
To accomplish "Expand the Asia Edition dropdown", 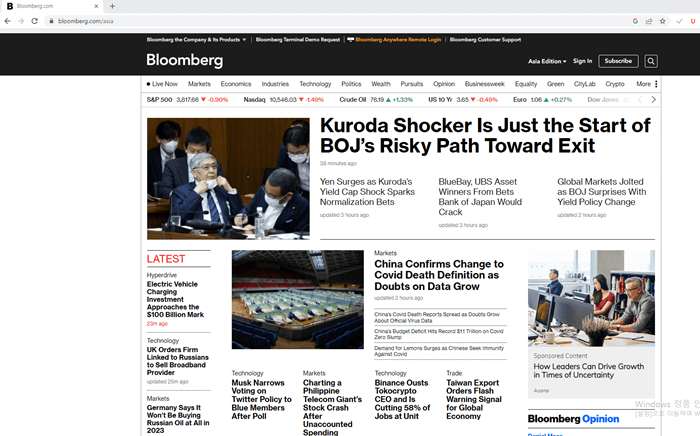I will pos(547,61).
